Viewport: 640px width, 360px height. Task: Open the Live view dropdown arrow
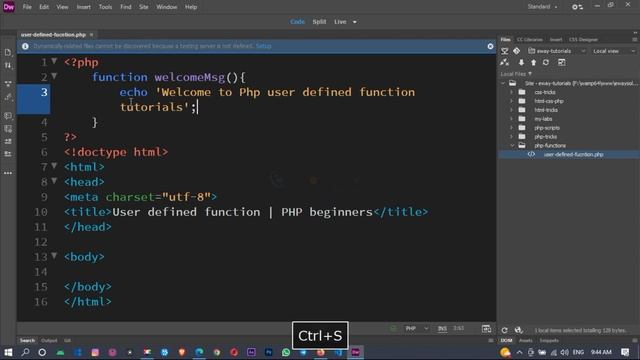click(355, 22)
